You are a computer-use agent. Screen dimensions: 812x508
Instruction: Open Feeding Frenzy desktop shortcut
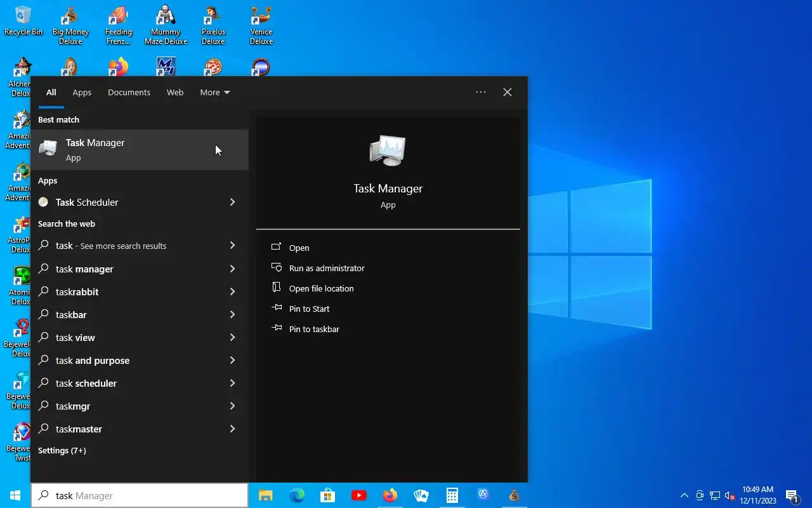click(x=118, y=25)
